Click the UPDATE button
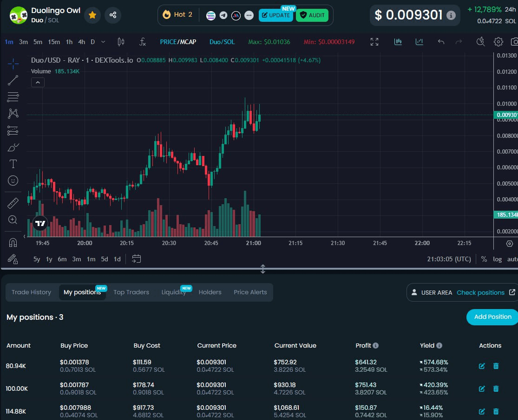Viewport: 518px width, 420px height. [276, 15]
